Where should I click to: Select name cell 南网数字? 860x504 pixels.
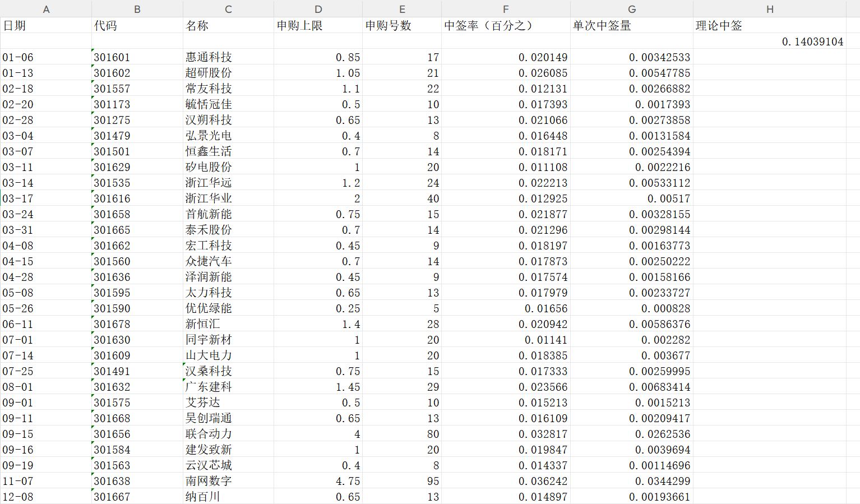pyautogui.click(x=228, y=480)
